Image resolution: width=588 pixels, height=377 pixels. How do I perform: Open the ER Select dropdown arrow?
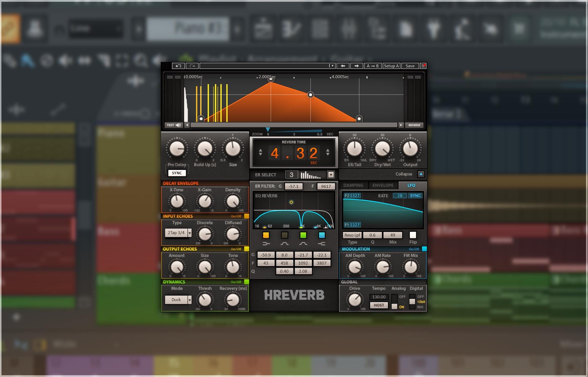coord(331,175)
